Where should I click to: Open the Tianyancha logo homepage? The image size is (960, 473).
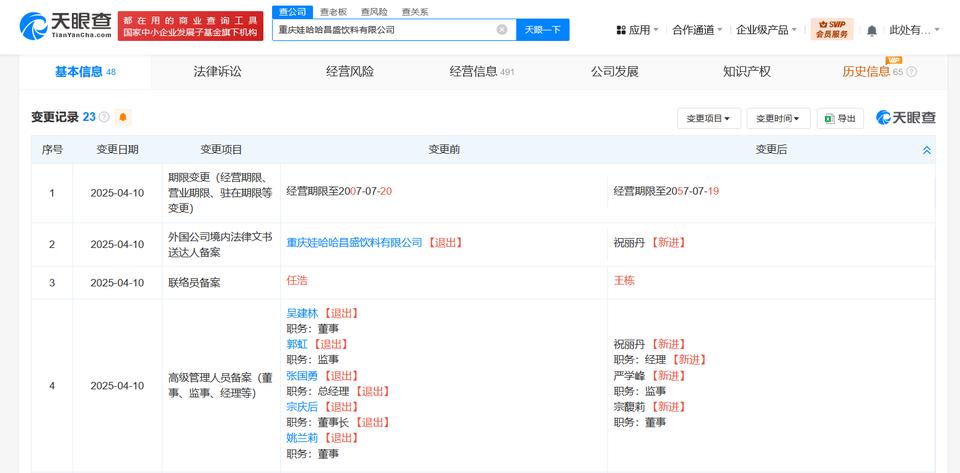[x=66, y=26]
